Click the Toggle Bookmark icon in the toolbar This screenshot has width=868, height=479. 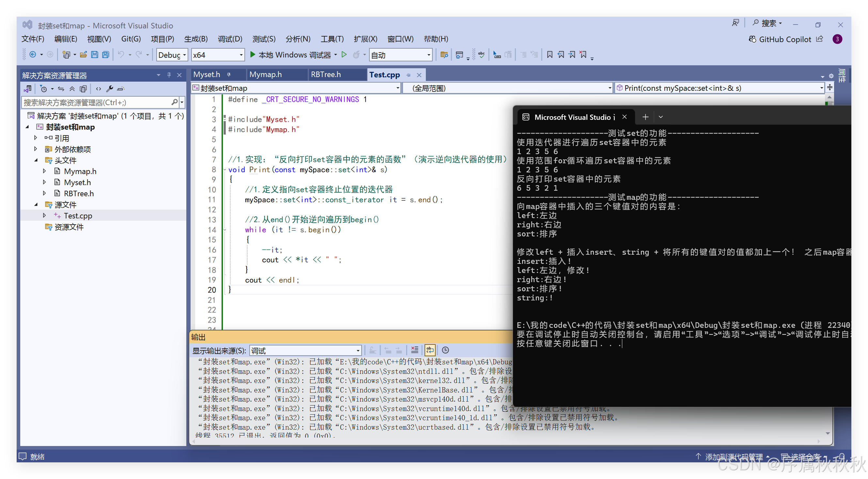click(550, 55)
